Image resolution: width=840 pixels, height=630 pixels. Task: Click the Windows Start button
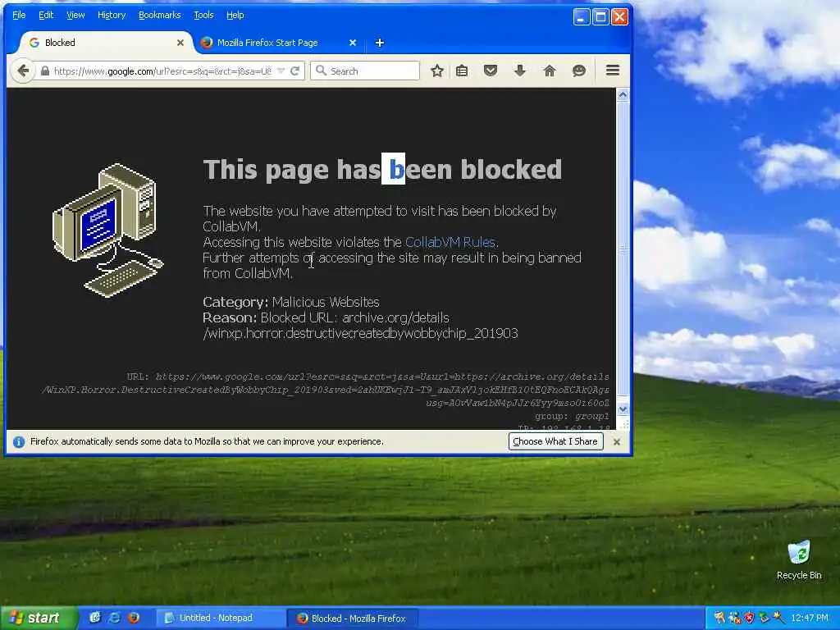coord(39,618)
